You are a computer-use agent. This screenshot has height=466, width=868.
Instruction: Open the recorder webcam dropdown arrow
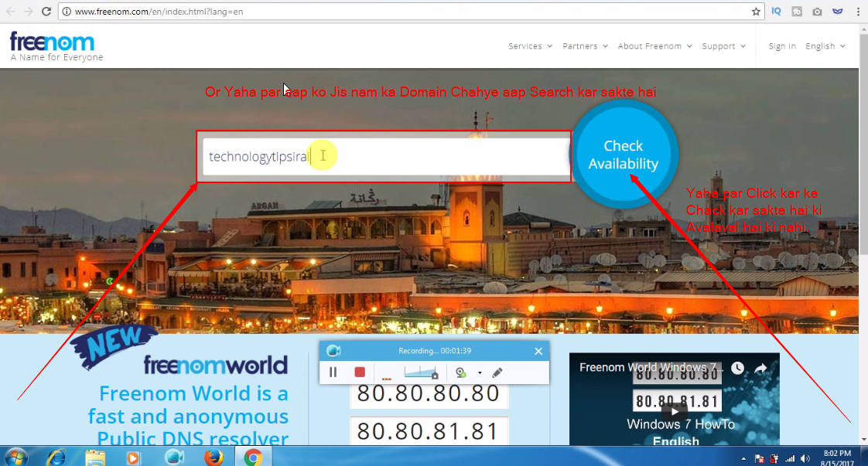tap(480, 372)
